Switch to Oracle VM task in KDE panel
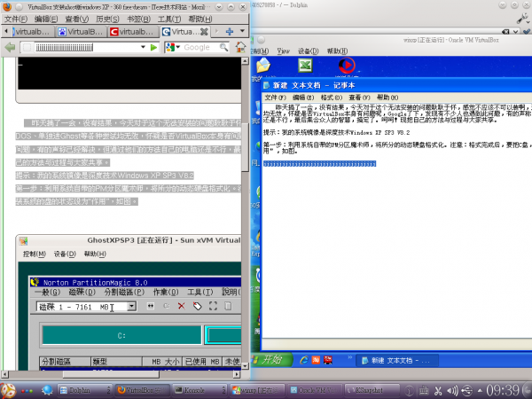 (316, 390)
